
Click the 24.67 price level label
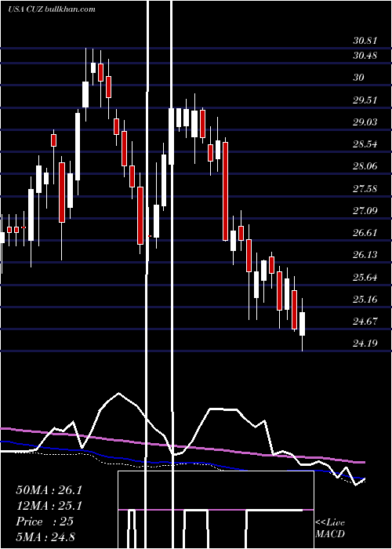point(365,321)
